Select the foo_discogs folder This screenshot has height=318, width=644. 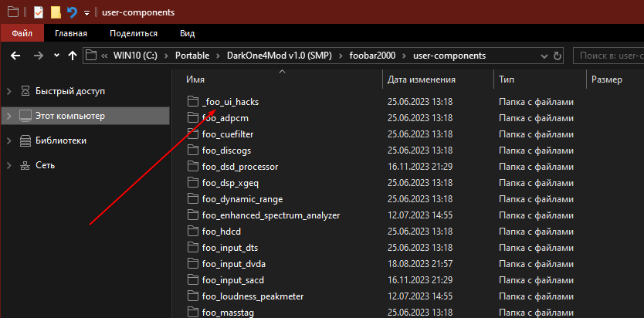point(226,151)
